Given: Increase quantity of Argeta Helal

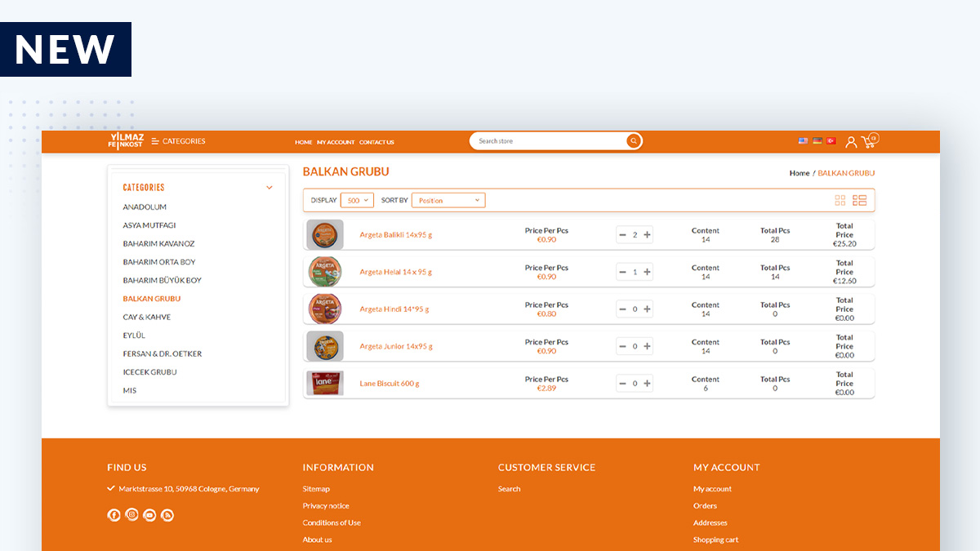Looking at the screenshot, I should (647, 272).
